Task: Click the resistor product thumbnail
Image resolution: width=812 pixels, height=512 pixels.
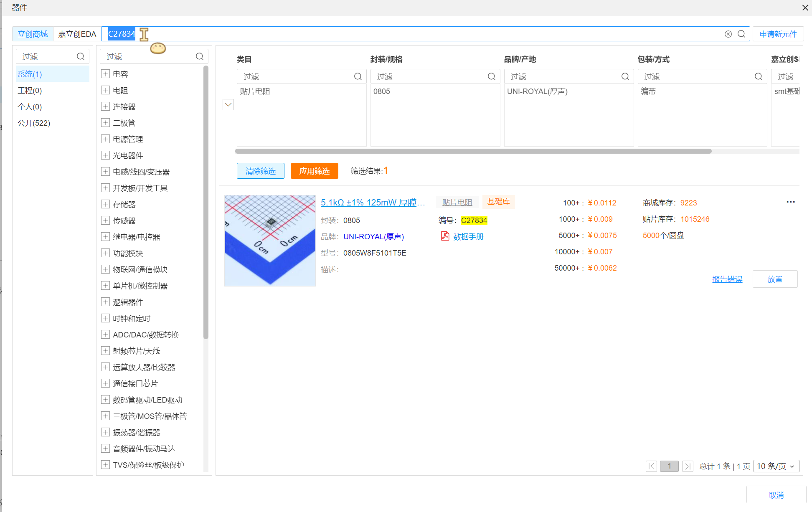Action: pyautogui.click(x=270, y=240)
